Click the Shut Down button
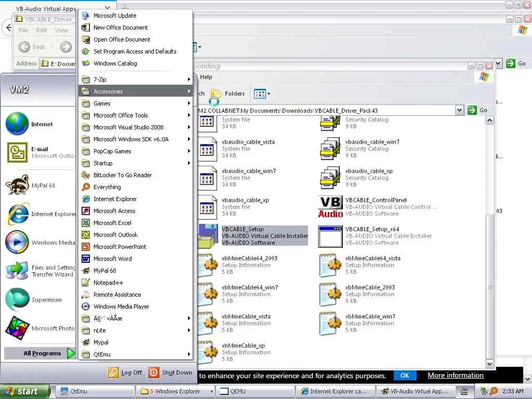The width and height of the screenshot is (532, 399). click(x=170, y=373)
